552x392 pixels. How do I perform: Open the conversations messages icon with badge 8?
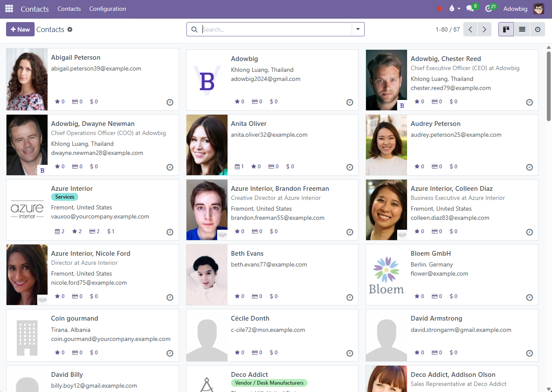(x=470, y=9)
